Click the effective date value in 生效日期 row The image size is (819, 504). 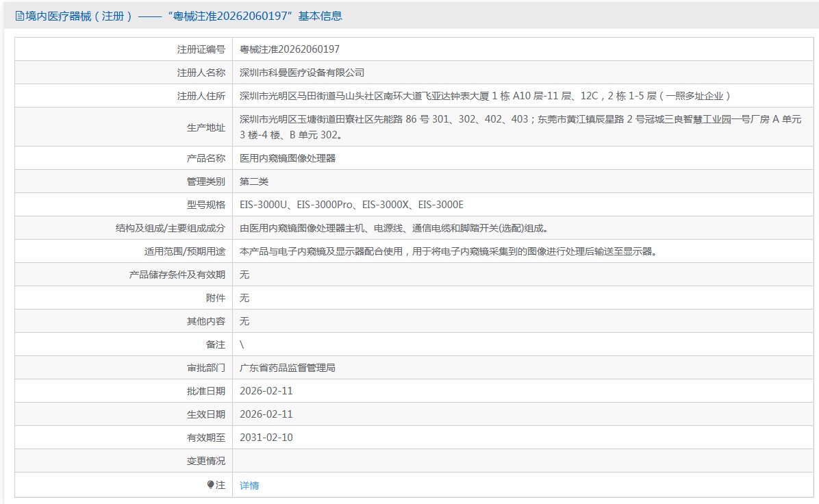click(266, 414)
